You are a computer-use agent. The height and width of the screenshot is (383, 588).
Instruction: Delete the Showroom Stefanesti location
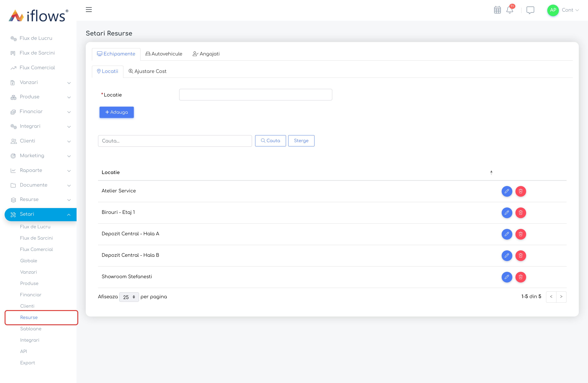click(521, 277)
